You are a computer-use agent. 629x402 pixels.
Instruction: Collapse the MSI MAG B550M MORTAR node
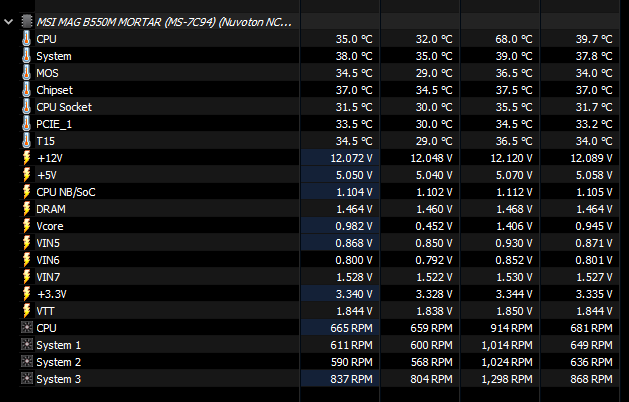tap(8, 22)
